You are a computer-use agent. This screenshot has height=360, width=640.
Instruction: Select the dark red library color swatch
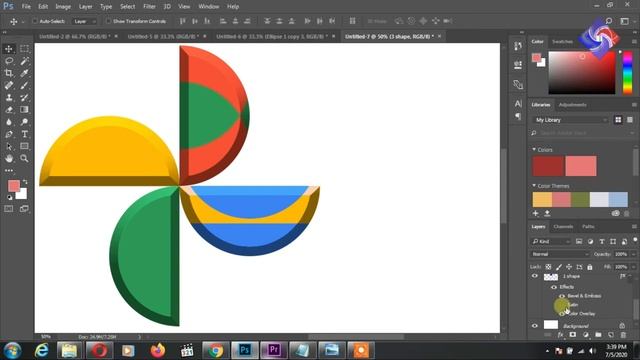pos(548,166)
